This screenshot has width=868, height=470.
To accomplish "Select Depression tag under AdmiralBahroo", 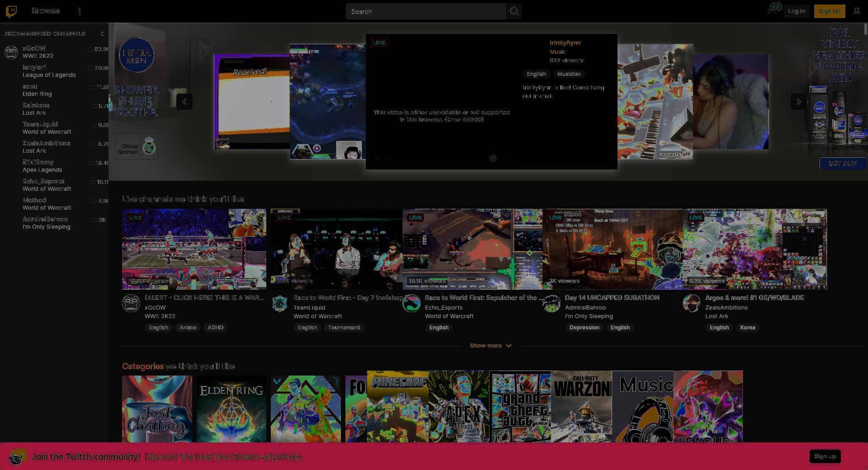I will [584, 328].
